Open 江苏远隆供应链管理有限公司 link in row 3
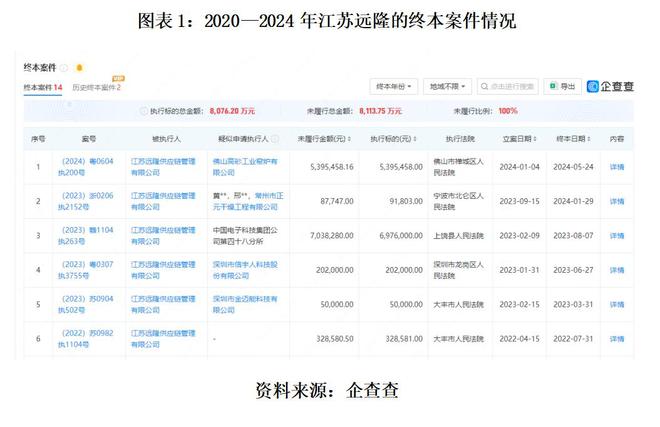 point(163,235)
